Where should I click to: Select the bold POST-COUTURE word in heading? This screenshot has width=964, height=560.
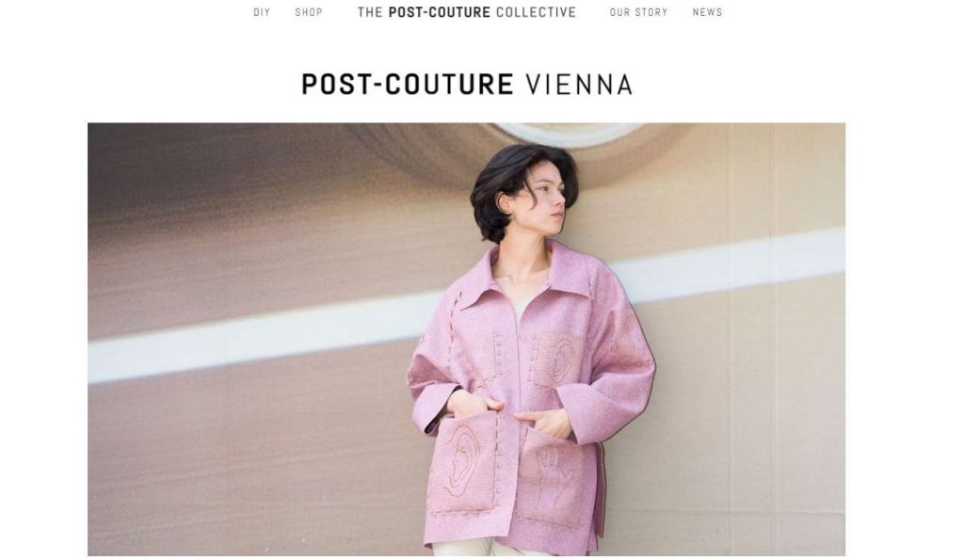tap(408, 84)
